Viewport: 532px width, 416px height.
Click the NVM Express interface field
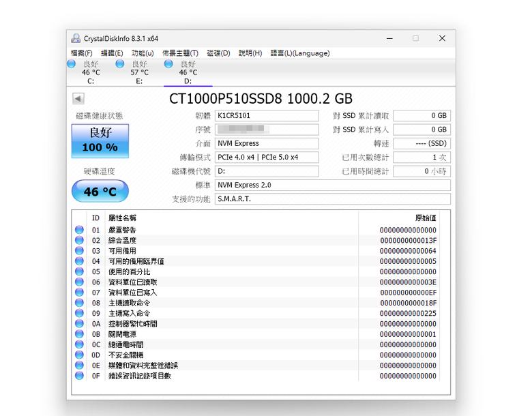pyautogui.click(x=267, y=143)
